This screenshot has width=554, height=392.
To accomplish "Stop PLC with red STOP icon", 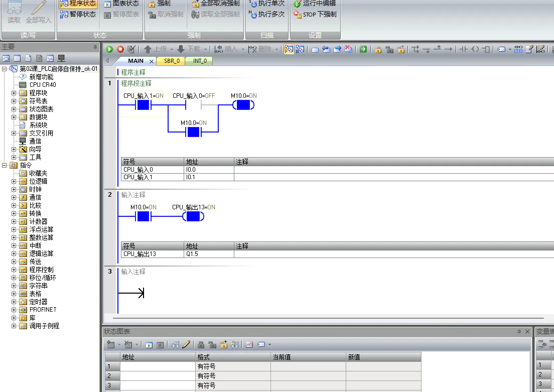I will (120, 50).
